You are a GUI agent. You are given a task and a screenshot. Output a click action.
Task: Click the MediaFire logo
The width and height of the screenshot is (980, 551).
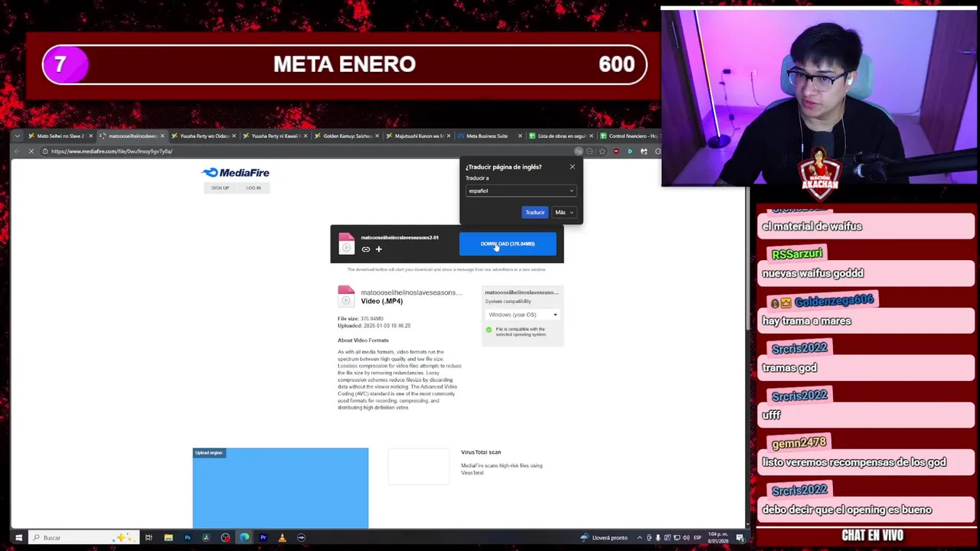(235, 173)
